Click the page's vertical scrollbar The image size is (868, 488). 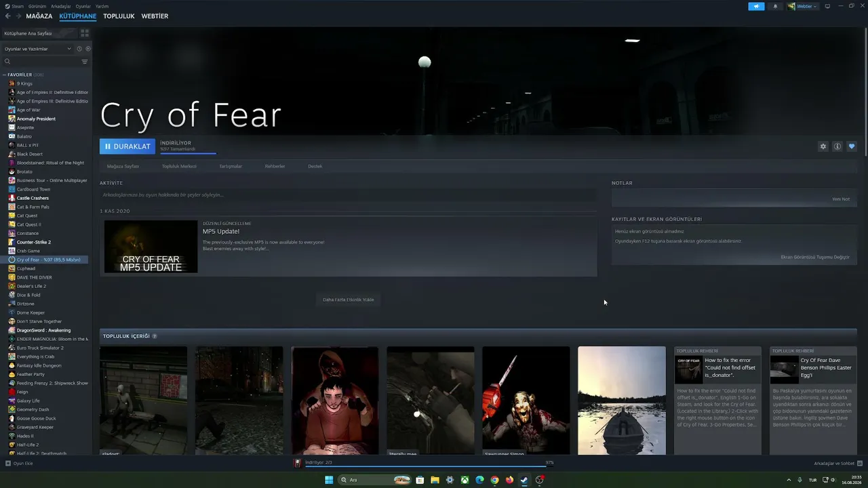[x=865, y=91]
